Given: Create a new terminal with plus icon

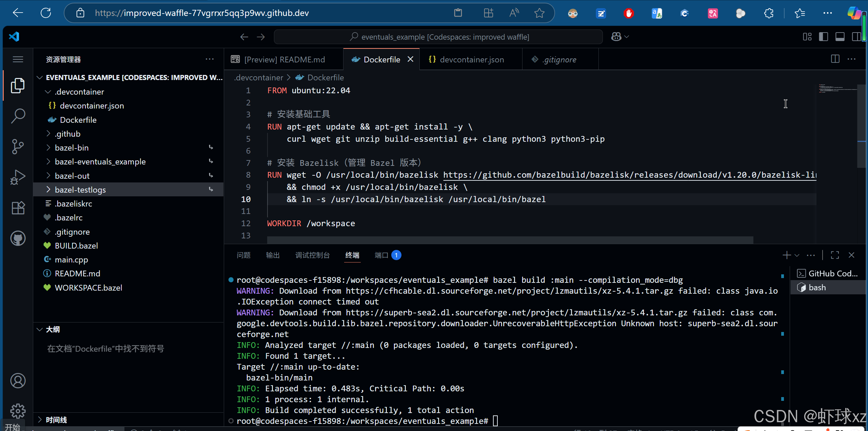Looking at the screenshot, I should 787,255.
